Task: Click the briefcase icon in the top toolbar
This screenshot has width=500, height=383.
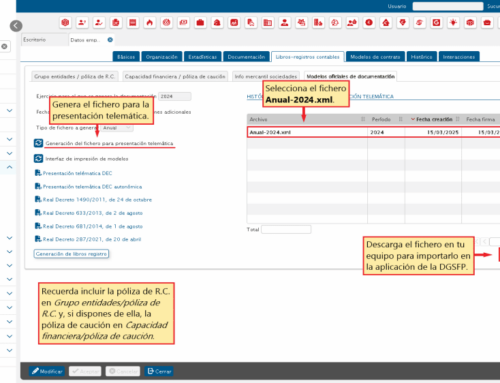Action: tap(200, 23)
